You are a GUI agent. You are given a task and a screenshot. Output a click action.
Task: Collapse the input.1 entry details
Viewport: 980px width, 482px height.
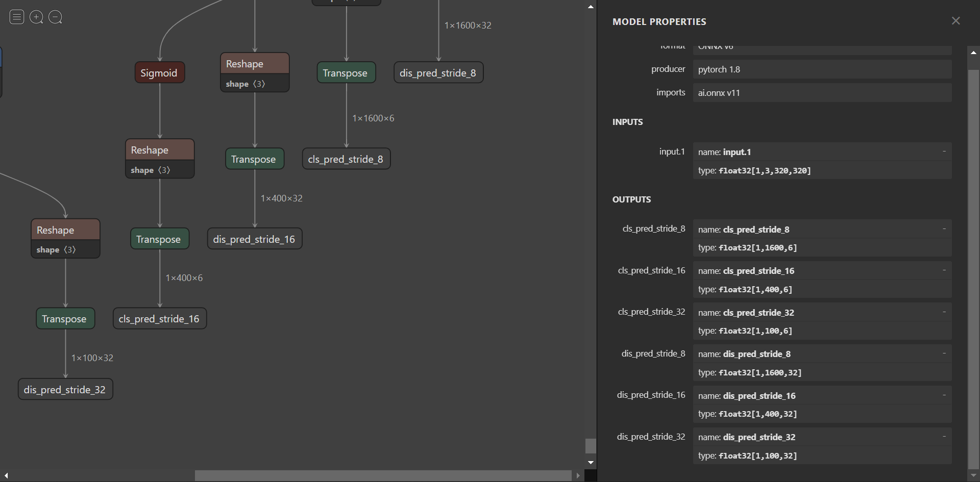(944, 151)
